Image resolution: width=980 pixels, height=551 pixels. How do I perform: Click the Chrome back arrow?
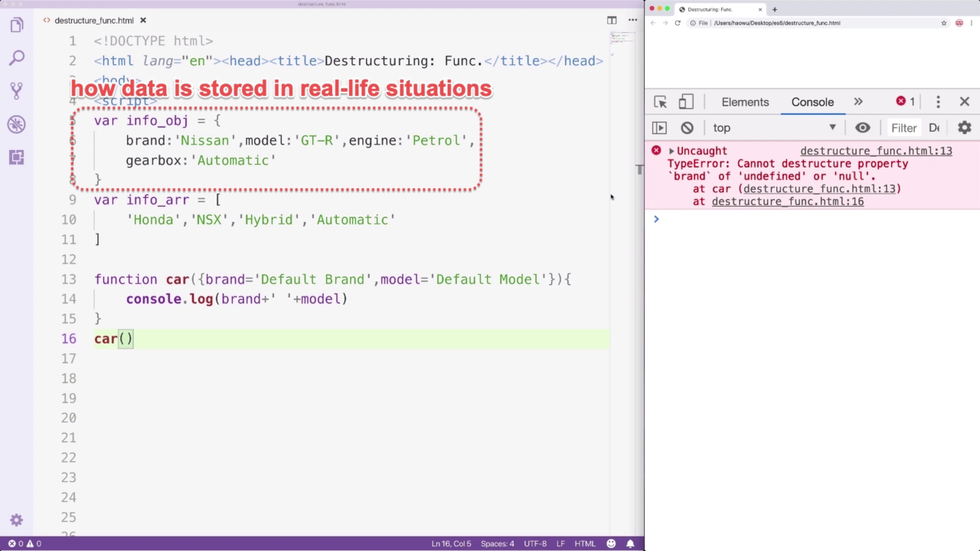click(653, 23)
